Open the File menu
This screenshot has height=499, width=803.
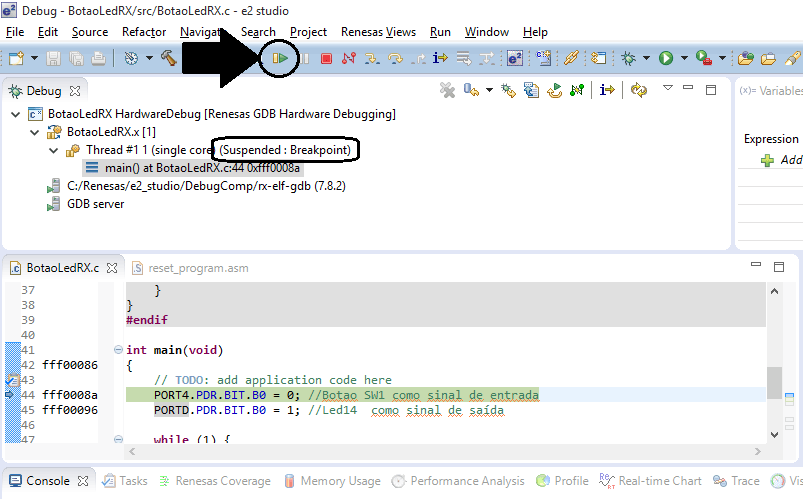point(15,32)
